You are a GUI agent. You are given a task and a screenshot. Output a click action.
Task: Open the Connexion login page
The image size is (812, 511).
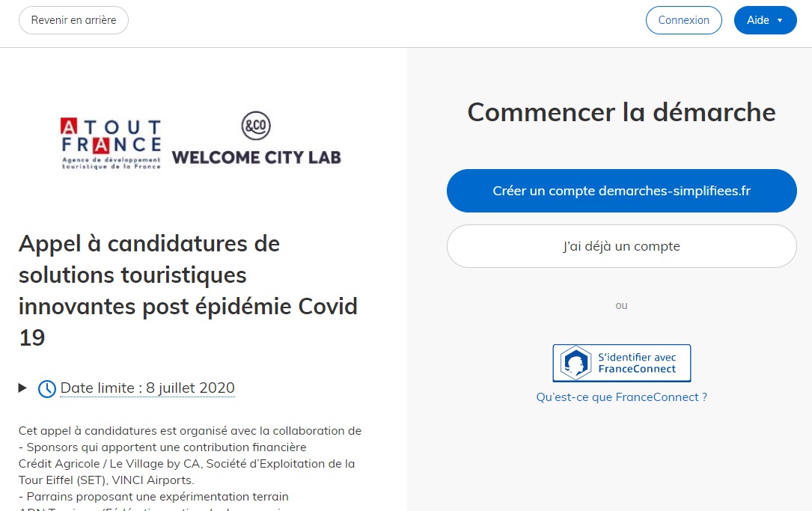coord(683,20)
